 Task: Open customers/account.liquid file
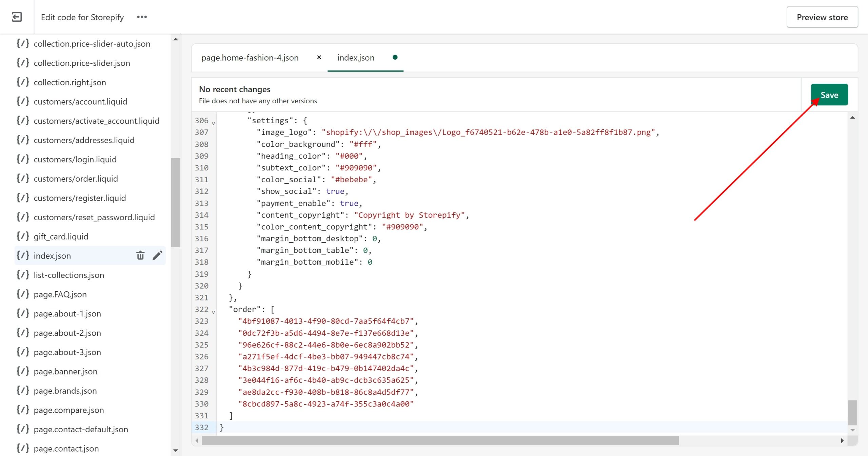(x=80, y=102)
